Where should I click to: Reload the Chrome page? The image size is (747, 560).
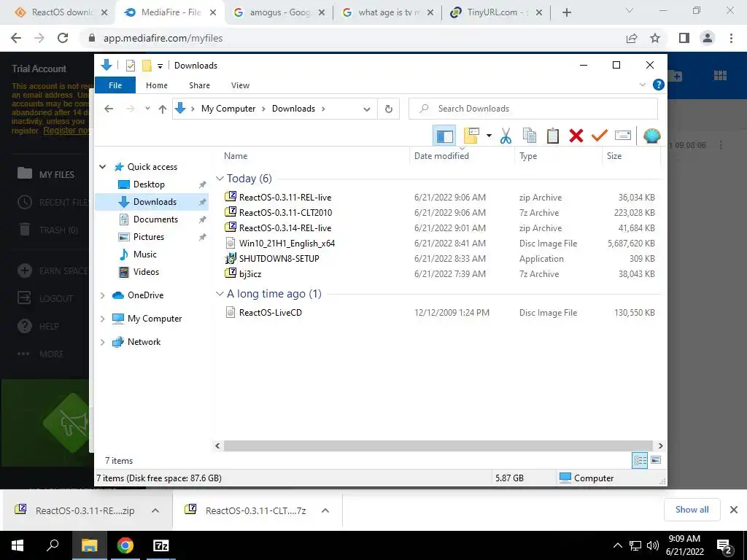[x=63, y=38]
